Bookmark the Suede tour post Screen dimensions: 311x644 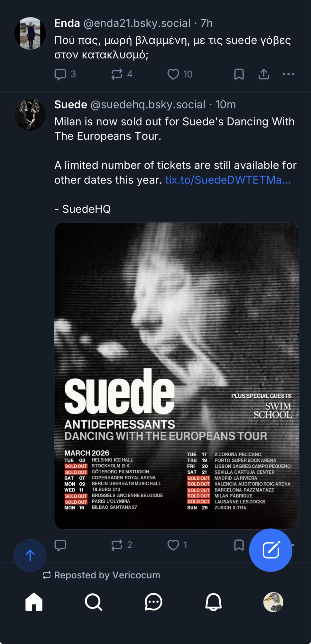point(239,545)
